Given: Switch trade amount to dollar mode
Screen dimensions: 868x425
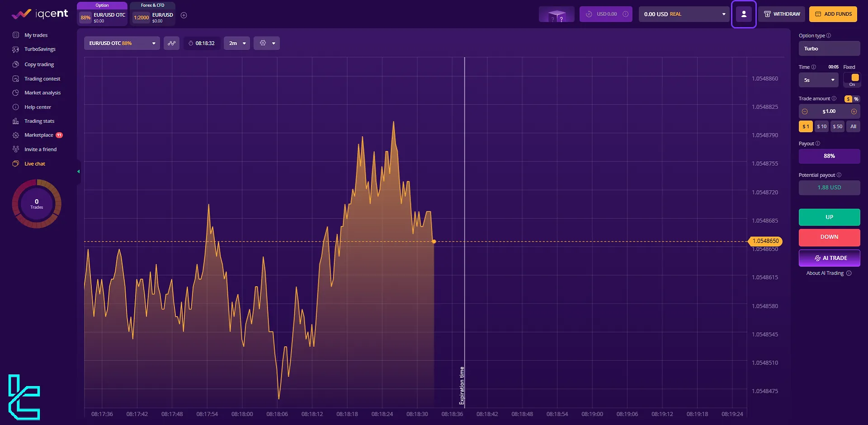Looking at the screenshot, I should [x=848, y=99].
